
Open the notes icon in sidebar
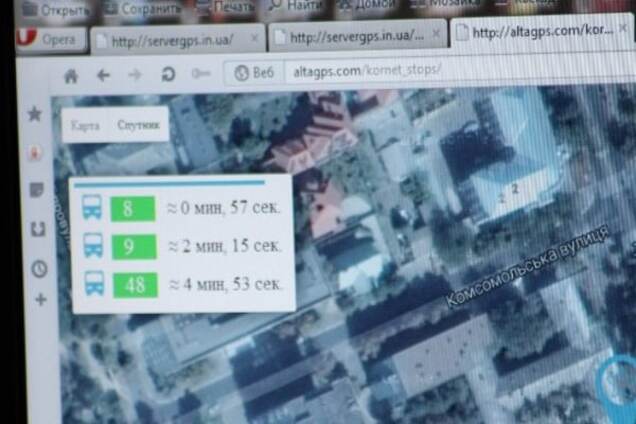click(x=37, y=190)
